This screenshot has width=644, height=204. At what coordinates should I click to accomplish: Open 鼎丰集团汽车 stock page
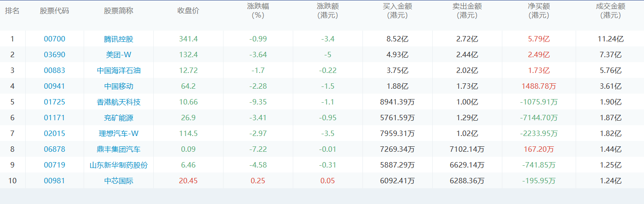click(119, 150)
